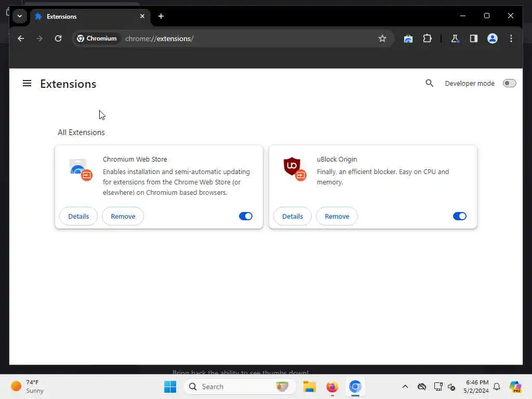Open the Chromium Web Store toolbar extension icon

[x=408, y=38]
